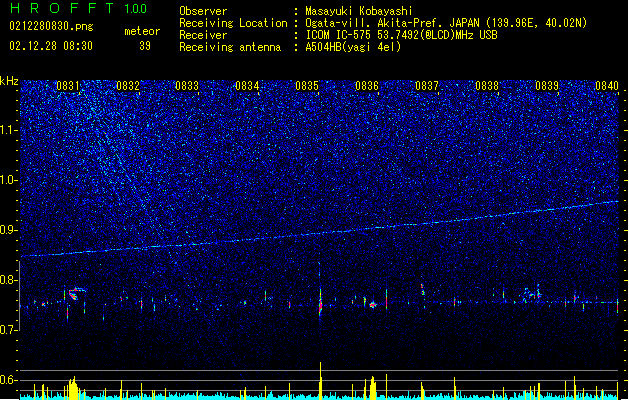Click the meteor count 39
The height and width of the screenshot is (400, 629).
tap(145, 46)
